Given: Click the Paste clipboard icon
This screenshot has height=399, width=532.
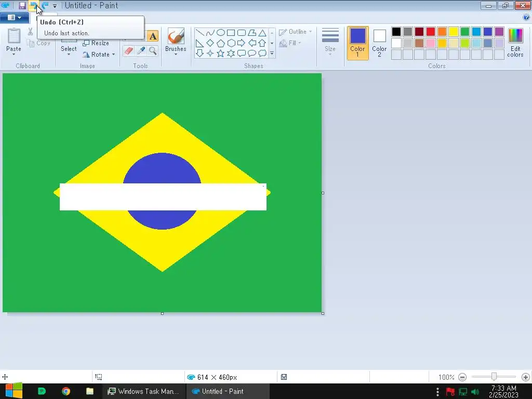Looking at the screenshot, I should [14, 36].
